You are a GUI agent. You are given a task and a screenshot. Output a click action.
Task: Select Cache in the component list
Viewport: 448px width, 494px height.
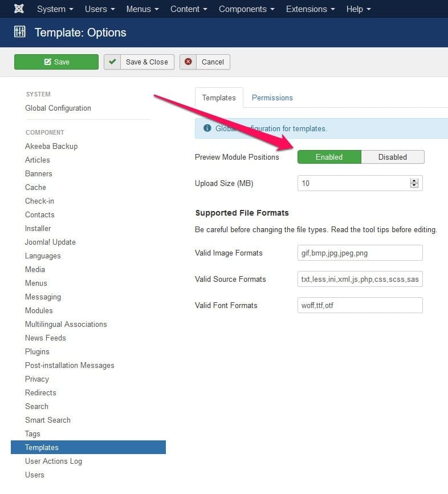pyautogui.click(x=35, y=187)
